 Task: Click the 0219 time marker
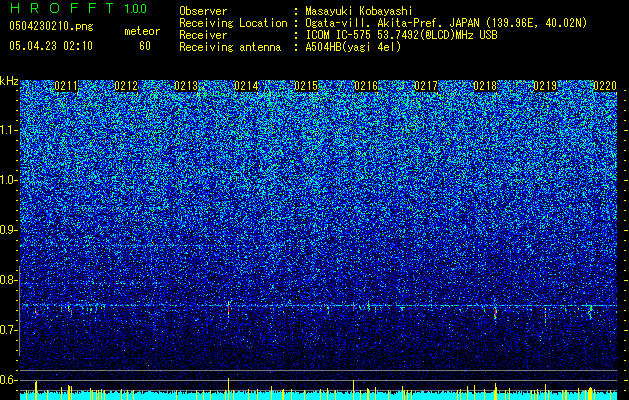[545, 86]
